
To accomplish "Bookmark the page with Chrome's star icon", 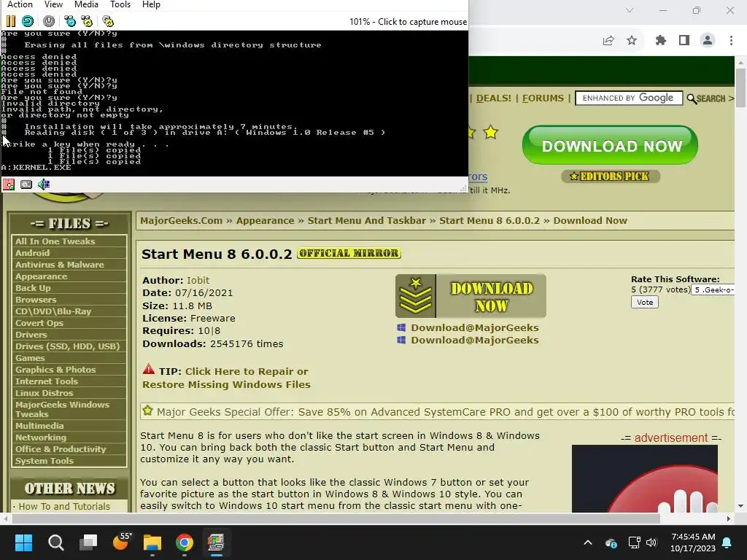I will 632,41.
